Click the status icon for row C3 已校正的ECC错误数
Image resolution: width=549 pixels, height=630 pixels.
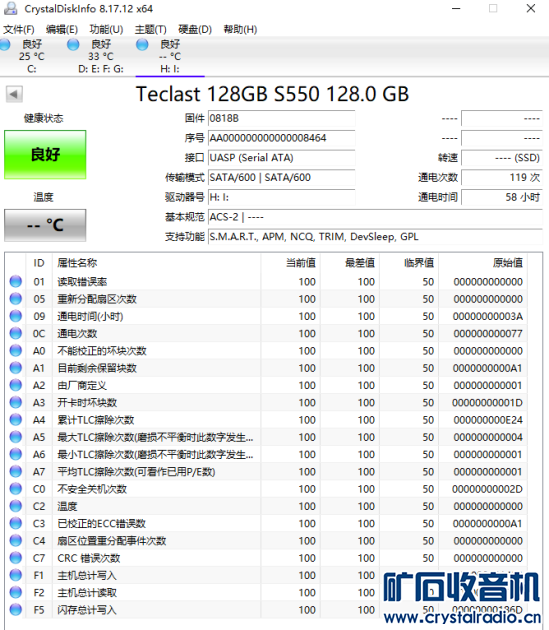(x=16, y=523)
